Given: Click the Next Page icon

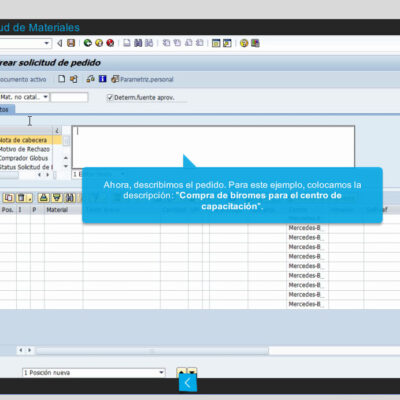Looking at the screenshot, I should click(189, 43).
